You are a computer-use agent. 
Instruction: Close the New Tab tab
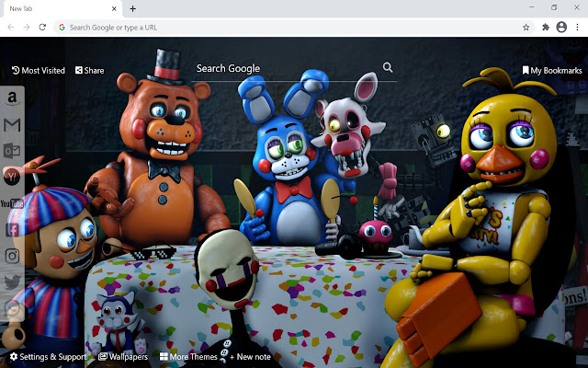114,8
